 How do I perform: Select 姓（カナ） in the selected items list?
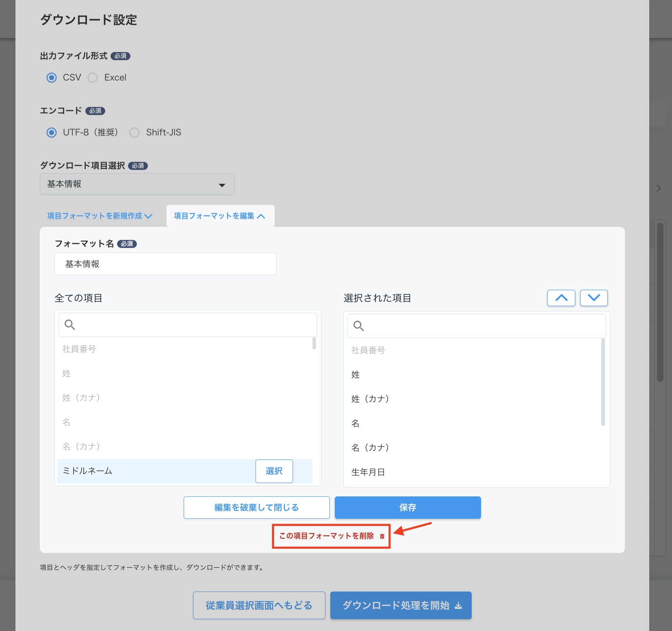[474, 399]
